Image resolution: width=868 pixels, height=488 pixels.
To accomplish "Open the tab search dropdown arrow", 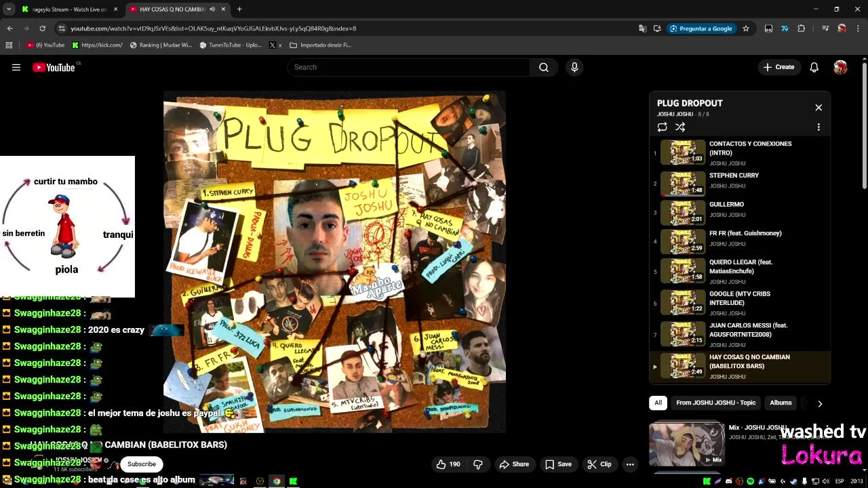I will coord(9,9).
